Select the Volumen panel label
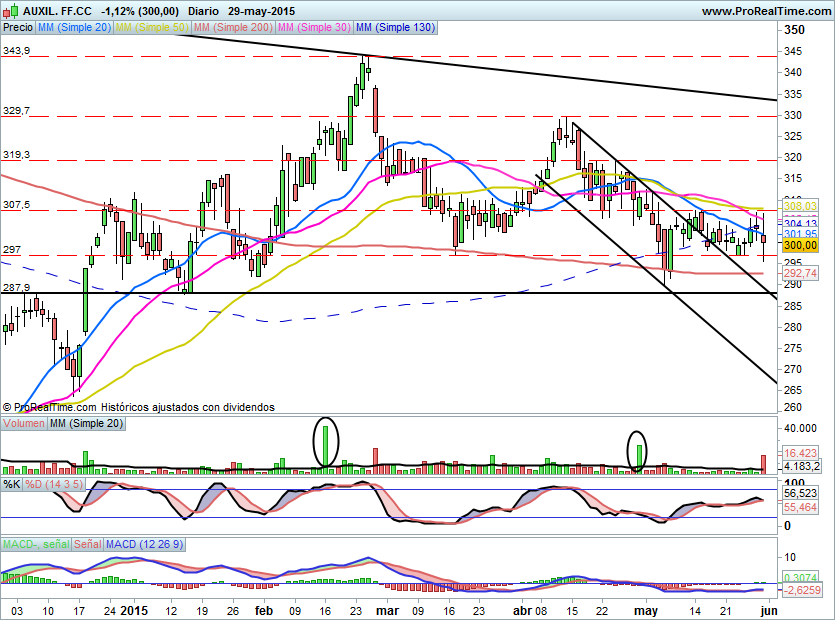Screen dimensions: 835x620 [x=23, y=424]
